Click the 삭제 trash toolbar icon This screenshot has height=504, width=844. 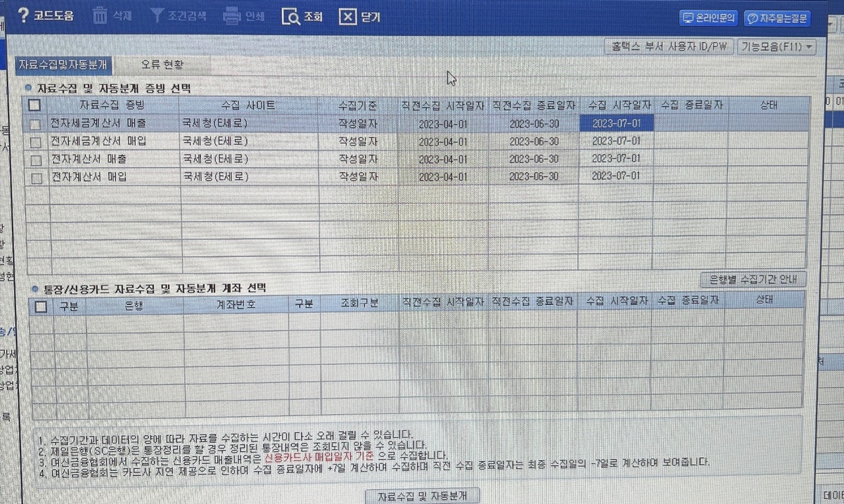click(x=101, y=15)
